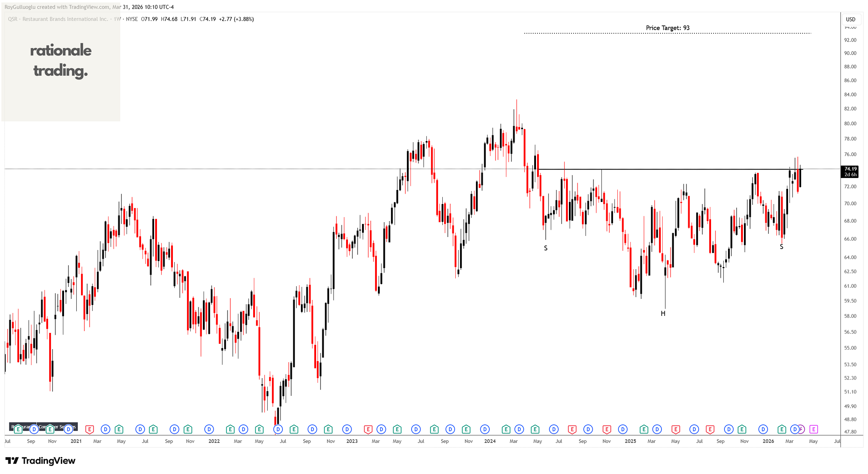The width and height of the screenshot is (868, 474).
Task: Click the 80.00 level on price scale
Action: pyautogui.click(x=850, y=123)
